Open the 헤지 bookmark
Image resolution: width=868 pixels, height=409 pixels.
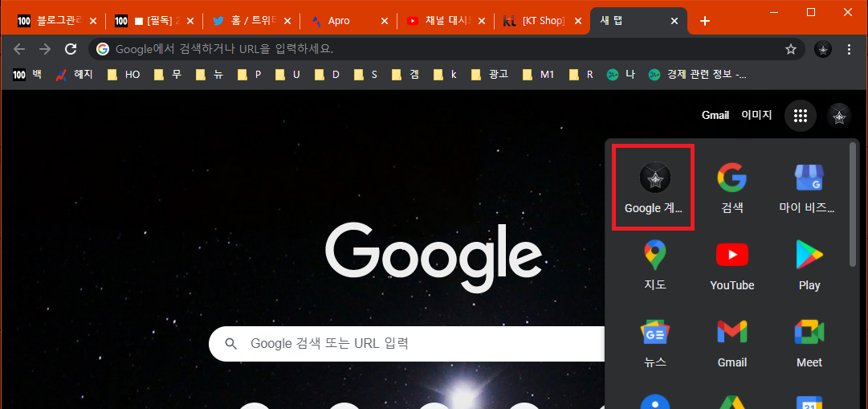pos(75,74)
